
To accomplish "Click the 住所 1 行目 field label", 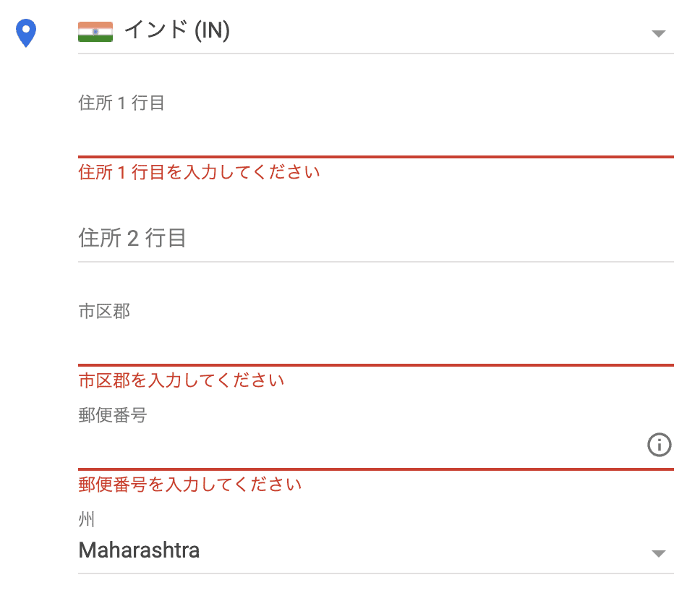I will pos(121,103).
